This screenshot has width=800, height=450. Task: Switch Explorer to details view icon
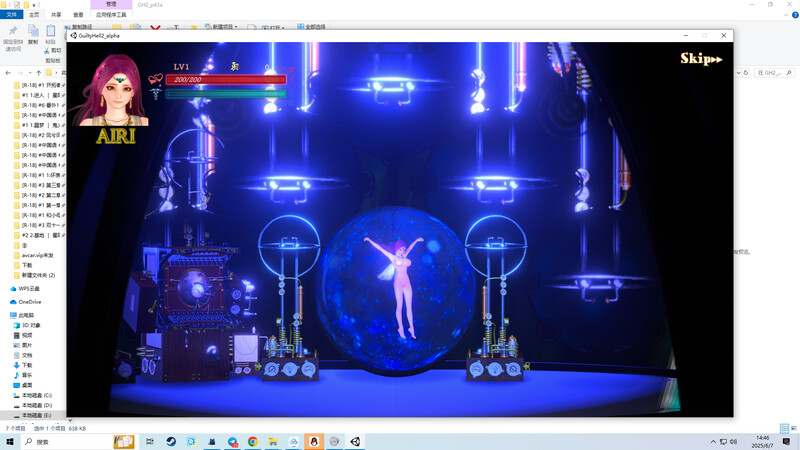pyautogui.click(x=784, y=428)
